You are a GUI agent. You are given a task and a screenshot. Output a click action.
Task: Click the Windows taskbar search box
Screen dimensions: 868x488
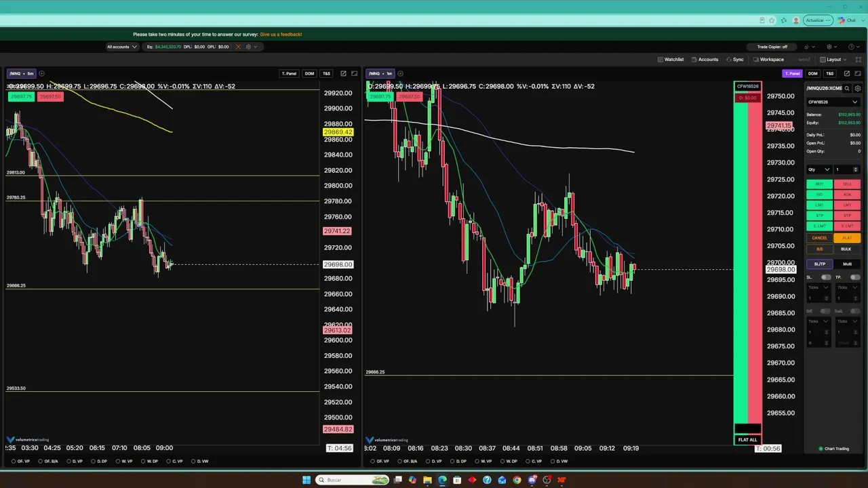coord(353,480)
